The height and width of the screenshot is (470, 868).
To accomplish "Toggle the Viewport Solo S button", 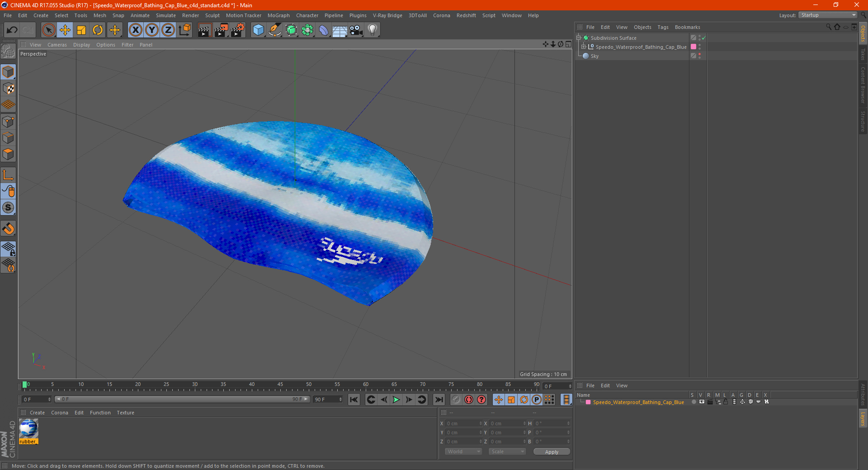I will tap(8, 207).
